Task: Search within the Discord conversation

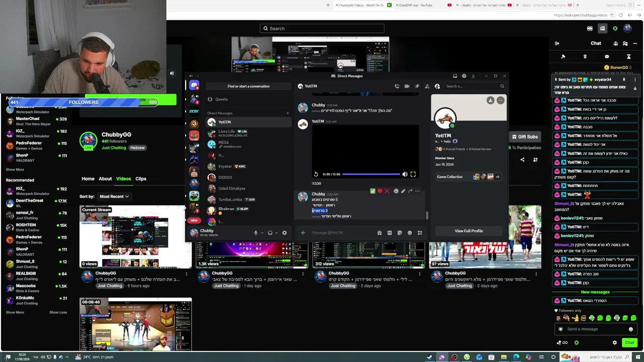Action: click(474, 86)
